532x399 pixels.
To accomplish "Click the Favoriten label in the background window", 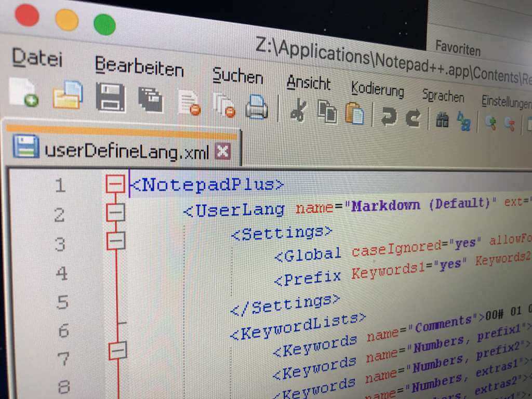I will click(x=458, y=48).
